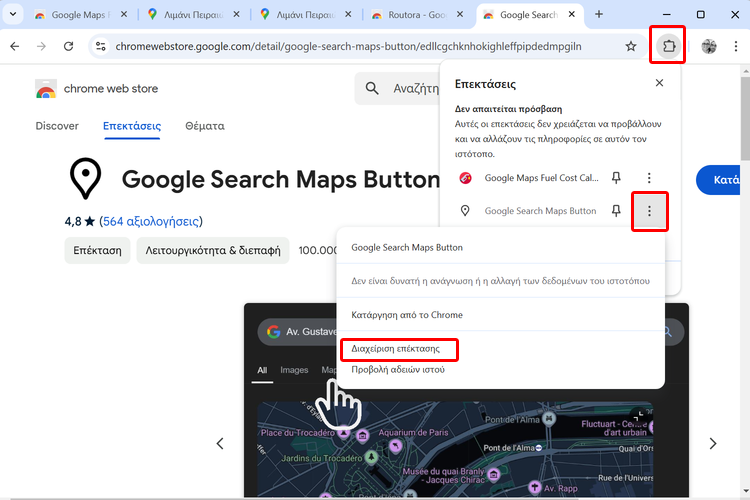The width and height of the screenshot is (750, 500).
Task: Open a new tab with plus button
Action: click(598, 14)
